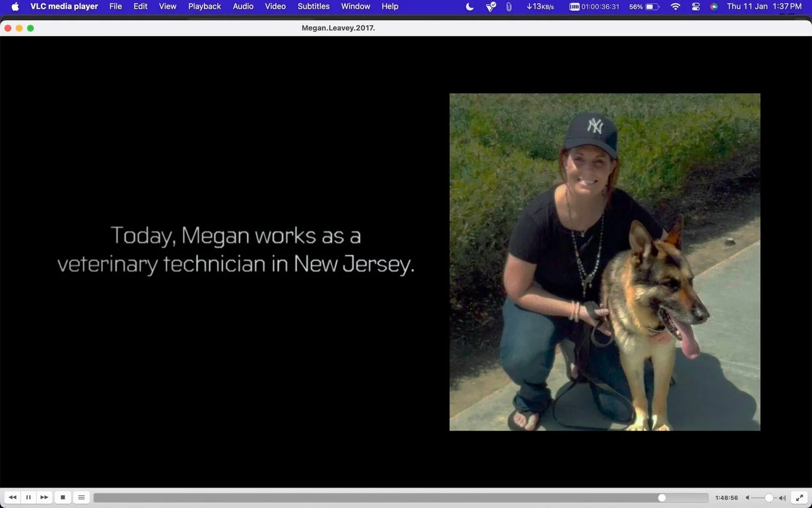Open the Apple menu
The height and width of the screenshot is (508, 812).
[x=15, y=6]
